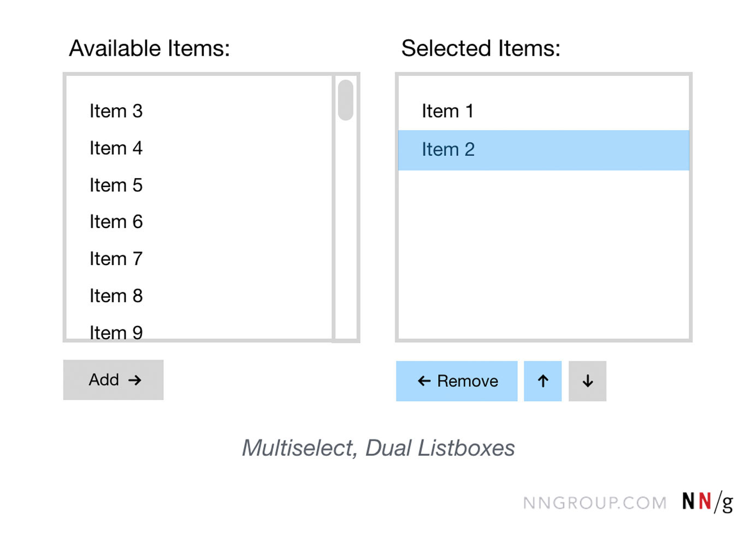
Task: Select the partially visible Item 9
Action: point(116,332)
